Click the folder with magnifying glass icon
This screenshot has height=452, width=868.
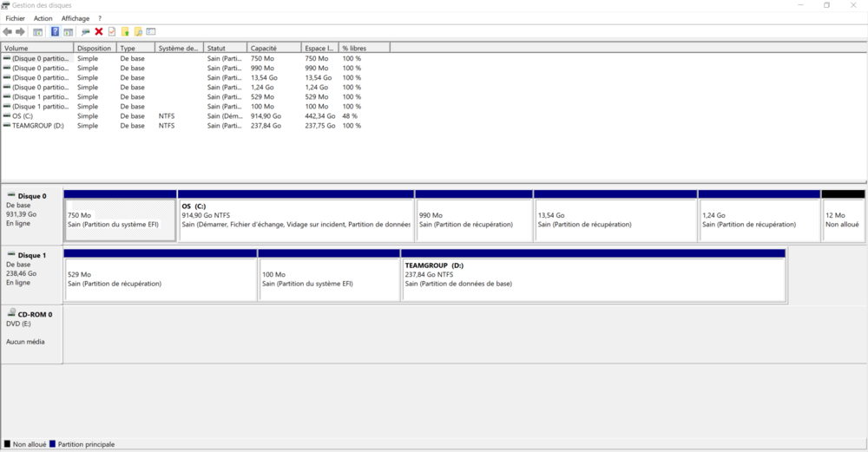137,32
